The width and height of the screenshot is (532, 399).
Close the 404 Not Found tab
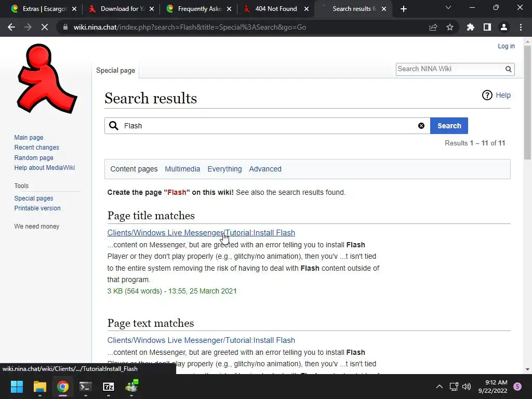pos(307,9)
